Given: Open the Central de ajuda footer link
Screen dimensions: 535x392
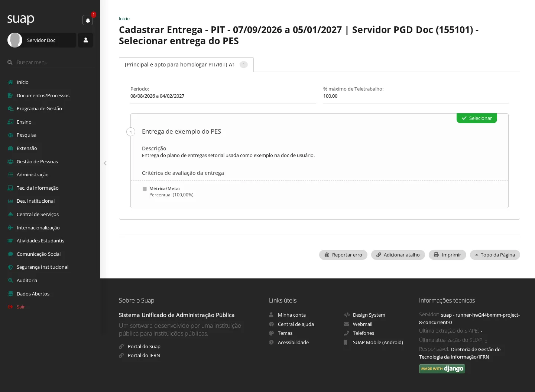Looking at the screenshot, I should click(296, 324).
